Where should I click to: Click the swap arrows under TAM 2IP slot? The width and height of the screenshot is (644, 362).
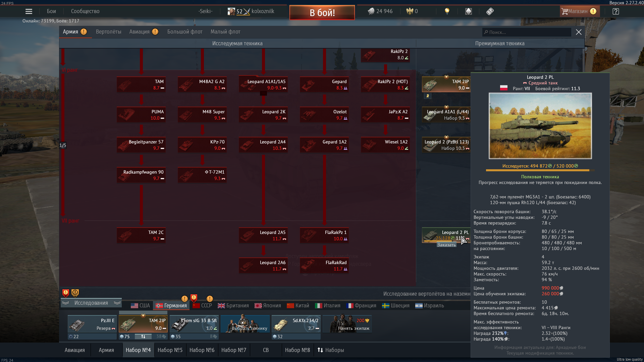[143, 337]
